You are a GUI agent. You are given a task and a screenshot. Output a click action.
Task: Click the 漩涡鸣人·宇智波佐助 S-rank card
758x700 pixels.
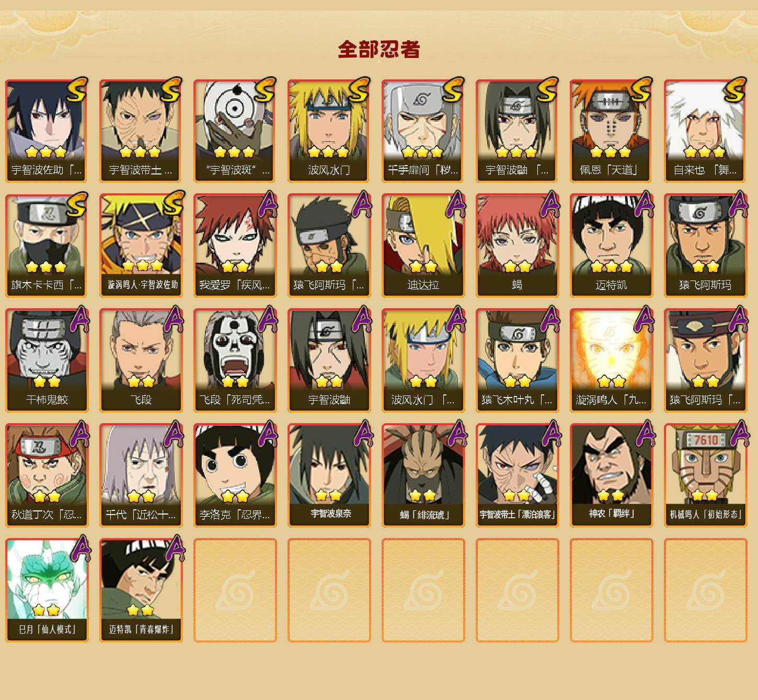pyautogui.click(x=141, y=246)
